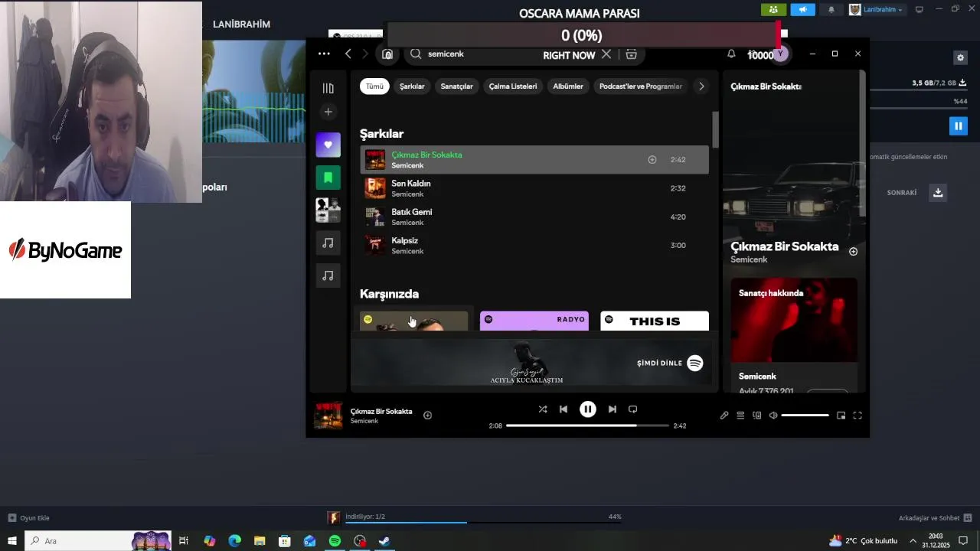Play the song Sen Kaldın
The width and height of the screenshot is (980, 551).
pyautogui.click(x=534, y=188)
